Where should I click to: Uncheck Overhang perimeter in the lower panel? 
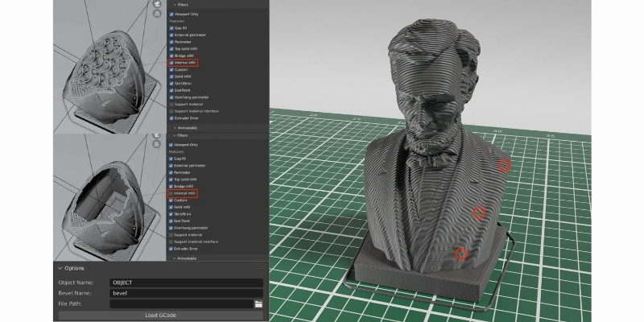(171, 228)
